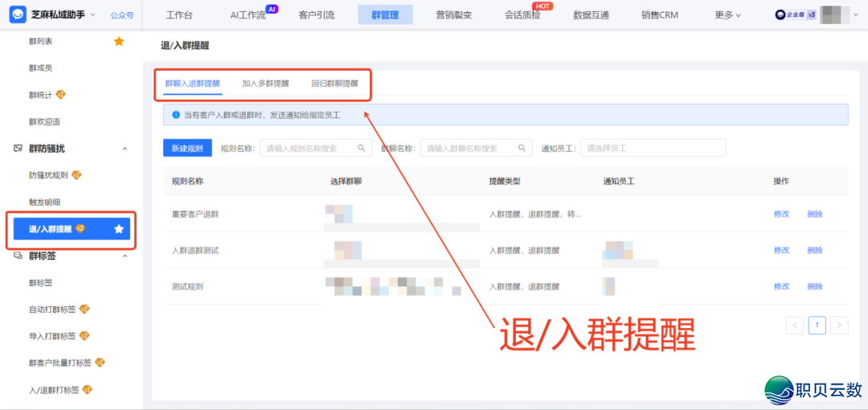Click the search icon in 群聊名称 field

pyautogui.click(x=522, y=148)
